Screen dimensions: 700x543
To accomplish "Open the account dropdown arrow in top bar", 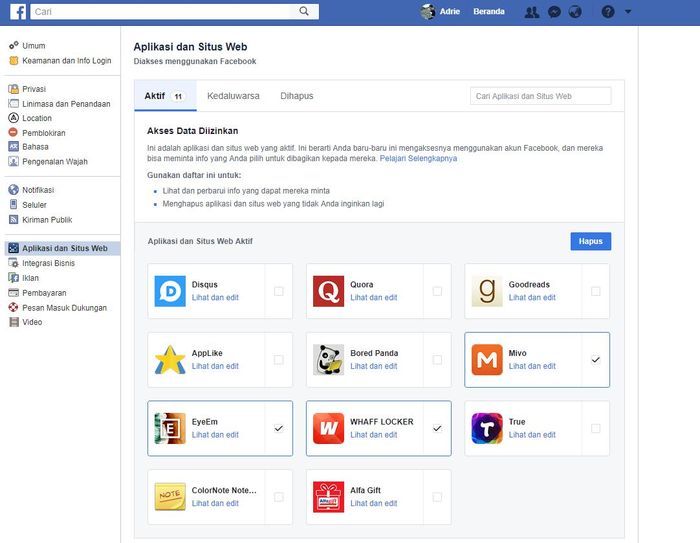I will [x=628, y=12].
